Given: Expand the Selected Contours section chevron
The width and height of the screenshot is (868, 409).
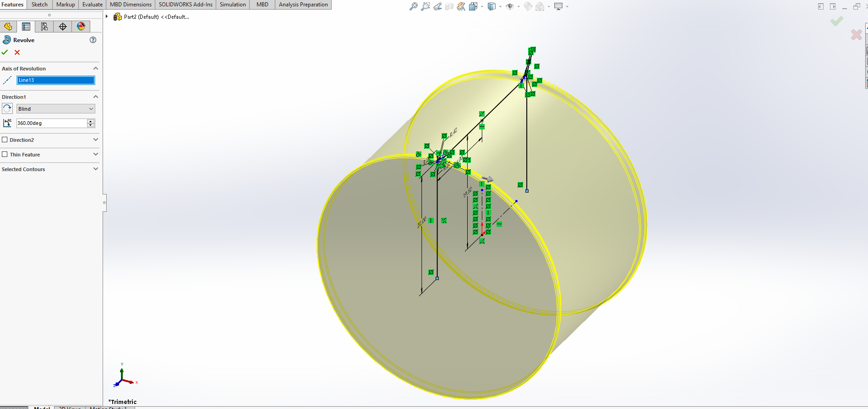Looking at the screenshot, I should 96,169.
